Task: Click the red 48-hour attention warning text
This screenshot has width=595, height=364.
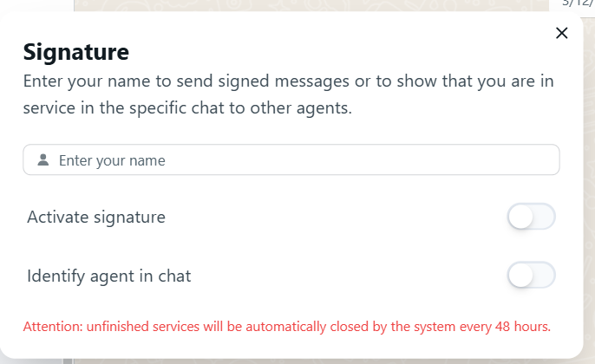Action: pyautogui.click(x=287, y=328)
